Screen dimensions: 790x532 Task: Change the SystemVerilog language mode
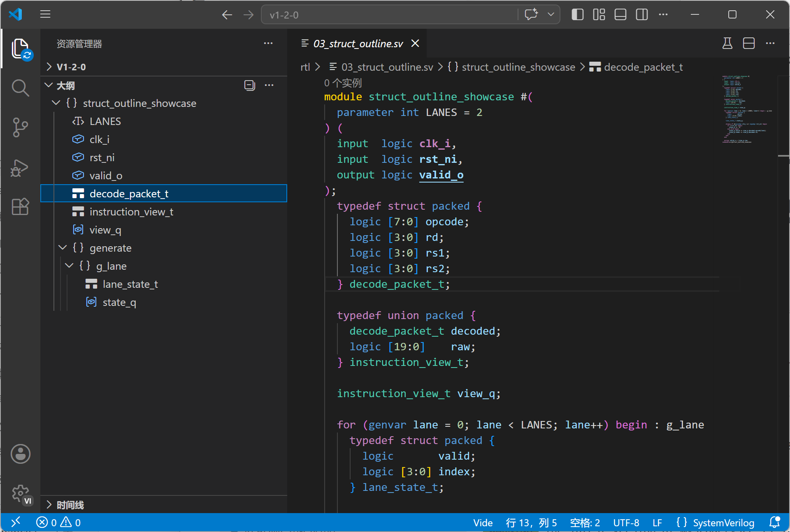pyautogui.click(x=715, y=523)
